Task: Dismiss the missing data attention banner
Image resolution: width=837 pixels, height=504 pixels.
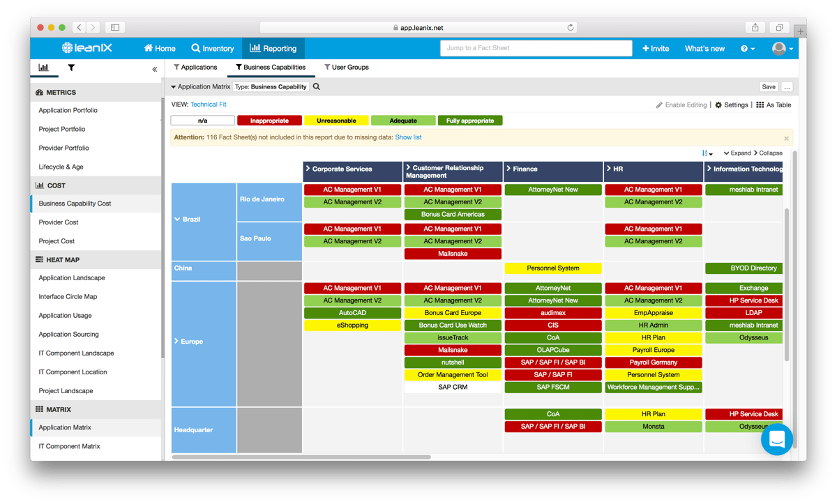Action: pyautogui.click(x=786, y=137)
